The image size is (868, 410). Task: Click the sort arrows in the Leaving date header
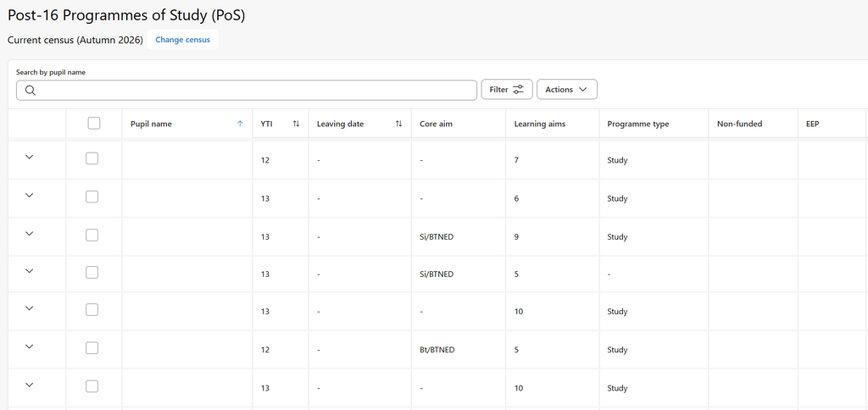click(x=398, y=124)
